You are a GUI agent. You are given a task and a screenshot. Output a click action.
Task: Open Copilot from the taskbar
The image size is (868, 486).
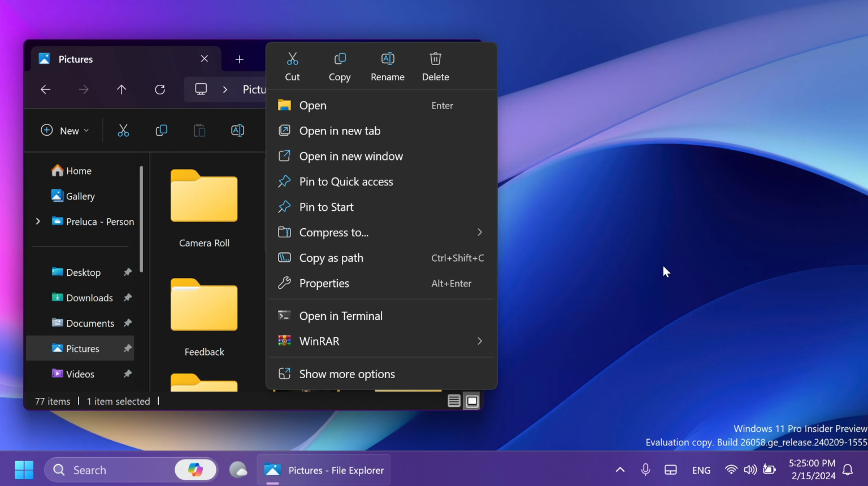[196, 470]
